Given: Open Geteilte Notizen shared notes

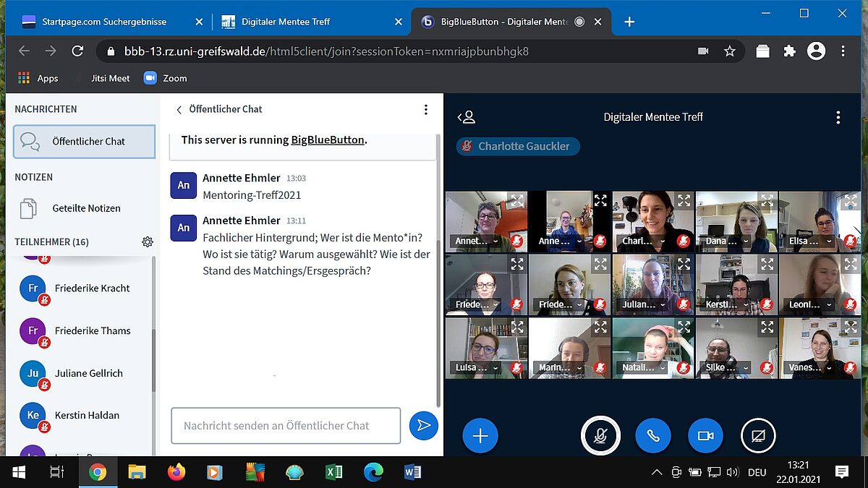Looking at the screenshot, I should point(85,208).
